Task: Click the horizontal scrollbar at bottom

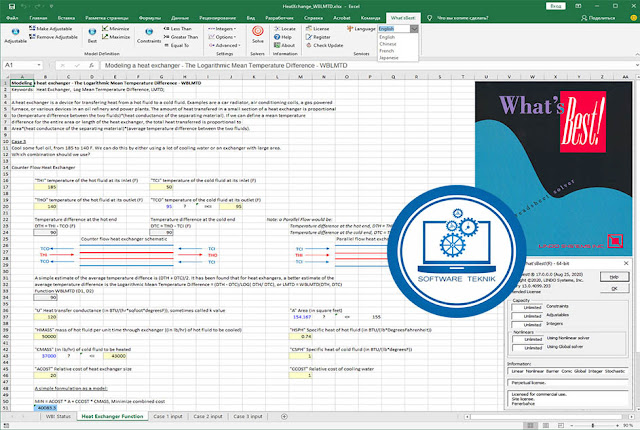Action: 548,417
